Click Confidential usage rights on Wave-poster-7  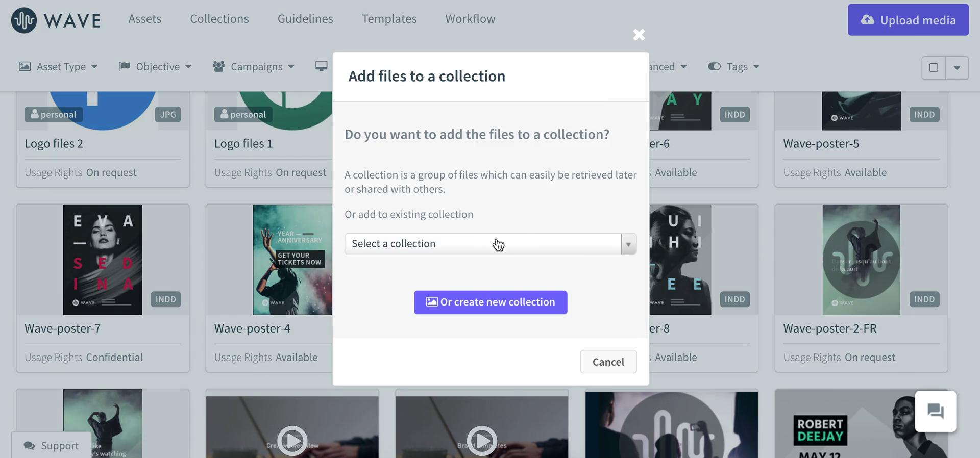(114, 357)
